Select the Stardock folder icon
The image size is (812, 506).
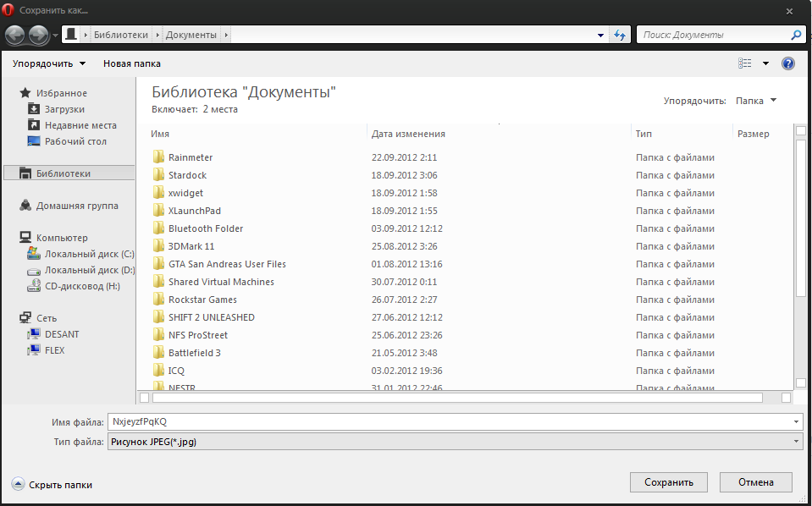[158, 175]
